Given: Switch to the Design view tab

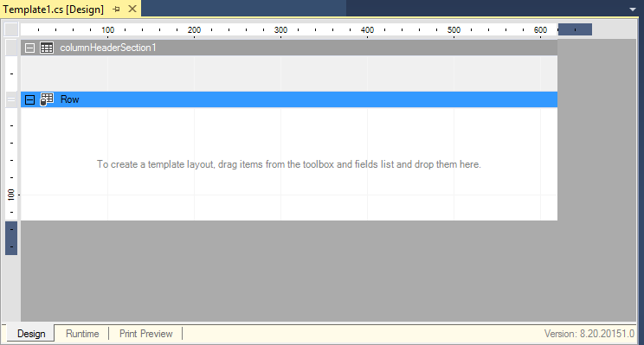Looking at the screenshot, I should pos(31,334).
